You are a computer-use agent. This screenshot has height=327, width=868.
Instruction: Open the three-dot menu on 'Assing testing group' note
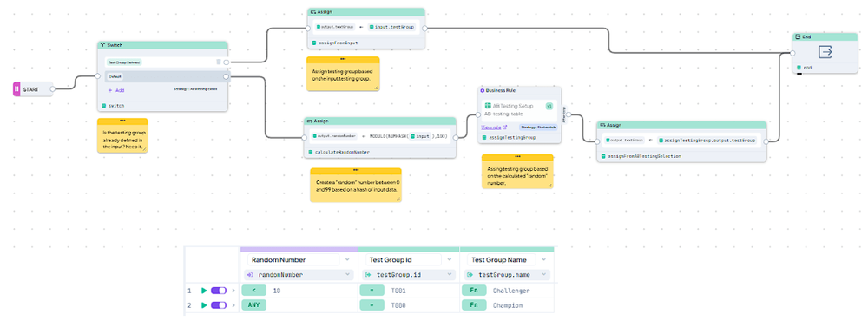[517, 157]
